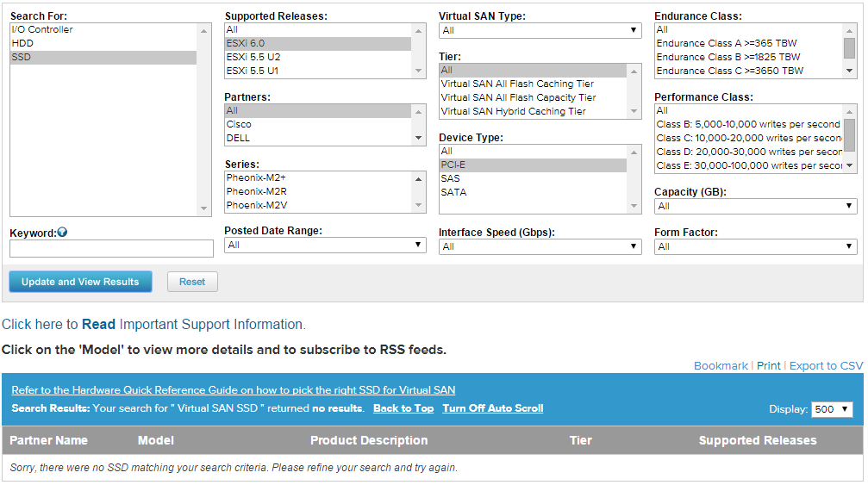Choose All in Device Type list
This screenshot has width=868, height=485.
point(533,152)
